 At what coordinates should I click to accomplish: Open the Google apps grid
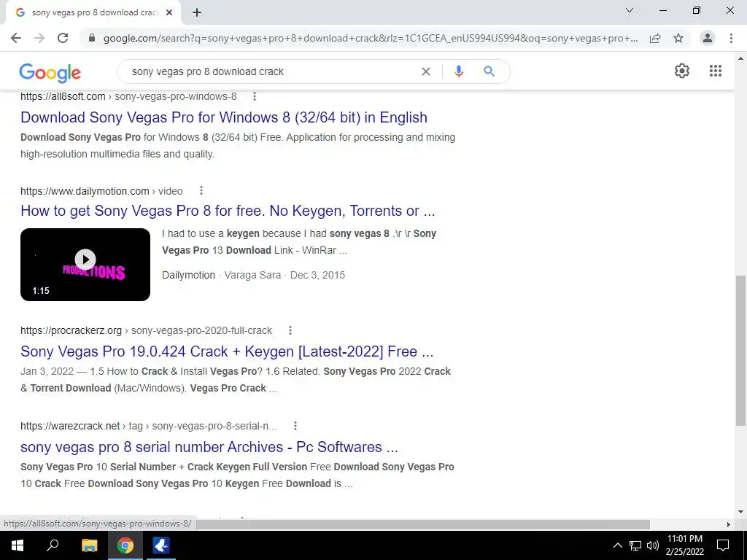pyautogui.click(x=716, y=71)
